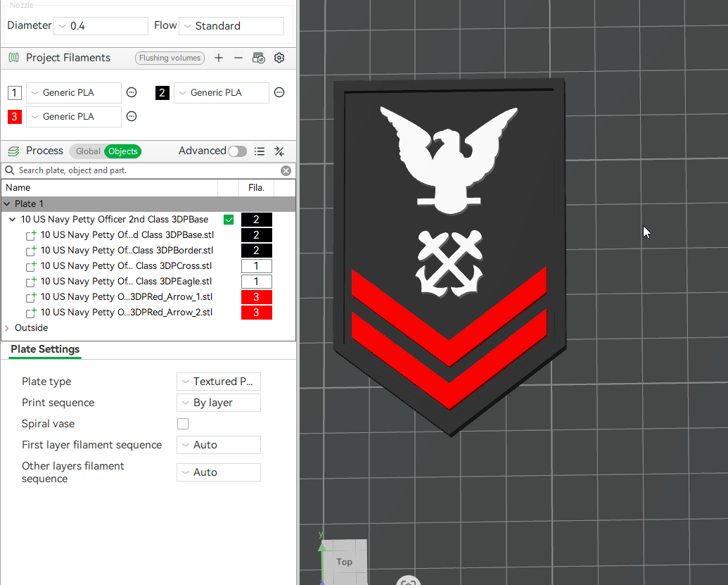Open the Plate type dropdown
This screenshot has height=585, width=728.
click(218, 381)
